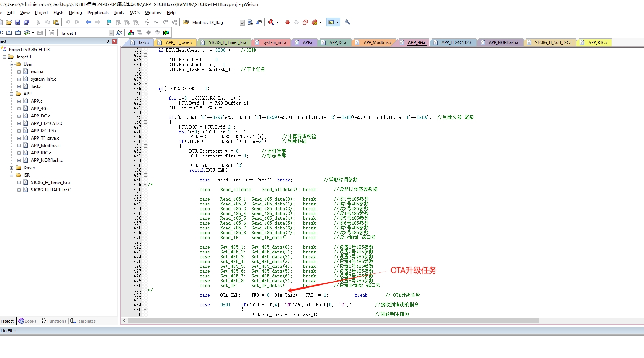This screenshot has height=358, width=644.
Task: Collapse the ISR folder in project tree
Action: [11, 175]
